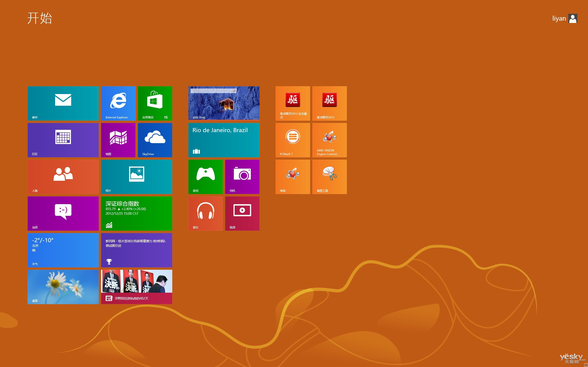Open the 截图工具 (Snipping Tool)
Image resolution: width=588 pixels, height=367 pixels.
[329, 176]
